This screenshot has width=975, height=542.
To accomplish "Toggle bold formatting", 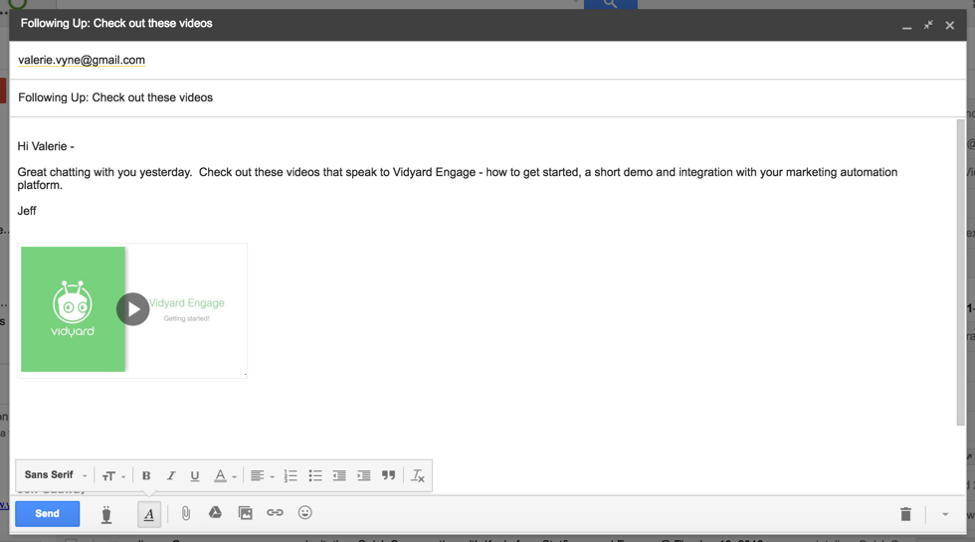I will point(146,476).
